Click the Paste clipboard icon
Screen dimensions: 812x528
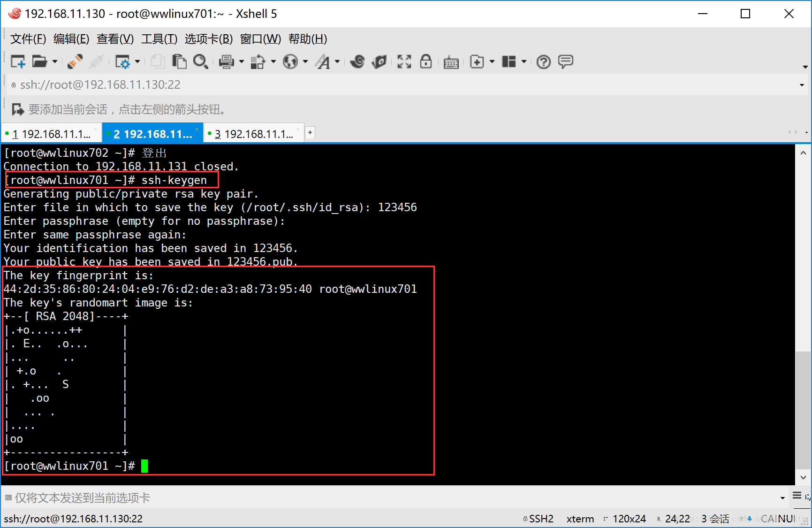[179, 61]
